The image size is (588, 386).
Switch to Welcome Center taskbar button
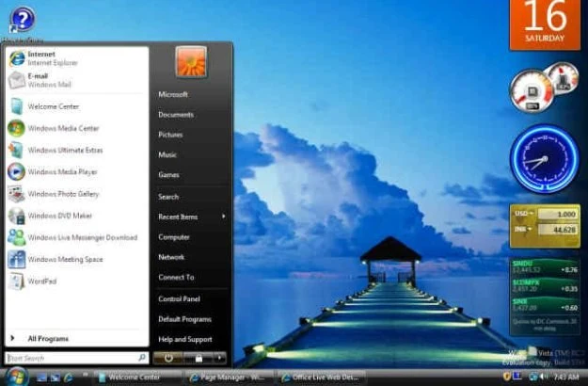tap(132, 377)
